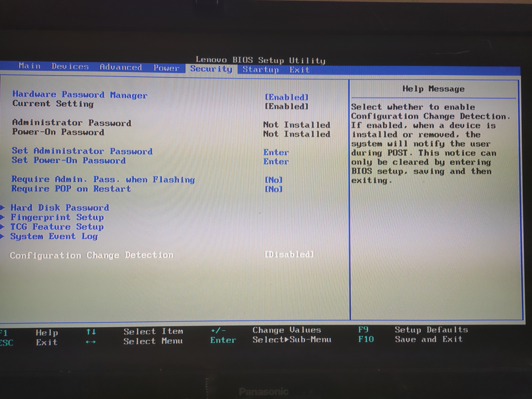The width and height of the screenshot is (532, 399).
Task: Click F9 Setup Defaults hint
Action: tap(363, 329)
